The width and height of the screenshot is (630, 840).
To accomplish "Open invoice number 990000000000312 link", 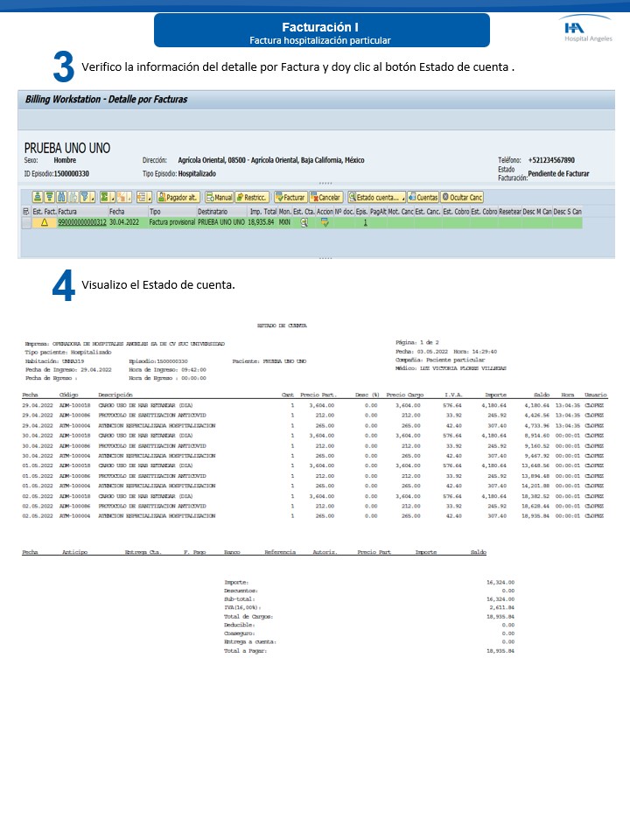I will 82,223.
